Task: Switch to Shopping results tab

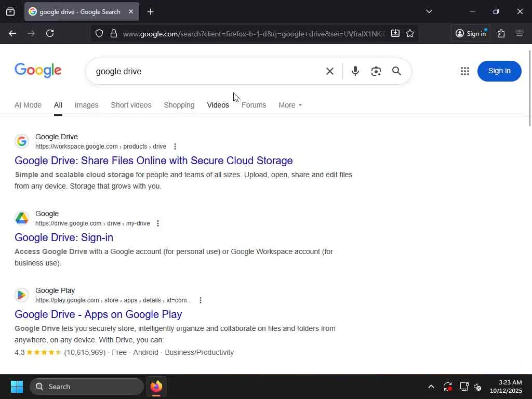Action: 179,105
